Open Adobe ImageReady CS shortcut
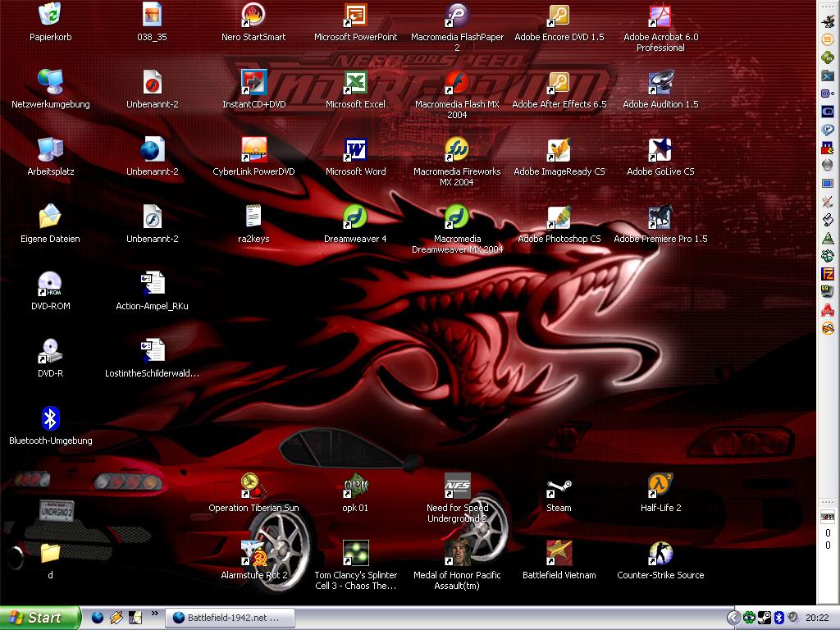 pyautogui.click(x=559, y=149)
